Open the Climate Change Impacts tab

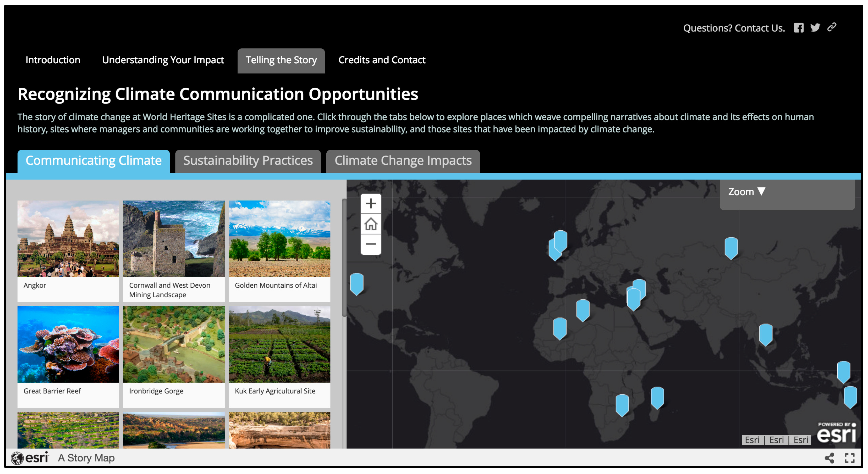point(403,161)
